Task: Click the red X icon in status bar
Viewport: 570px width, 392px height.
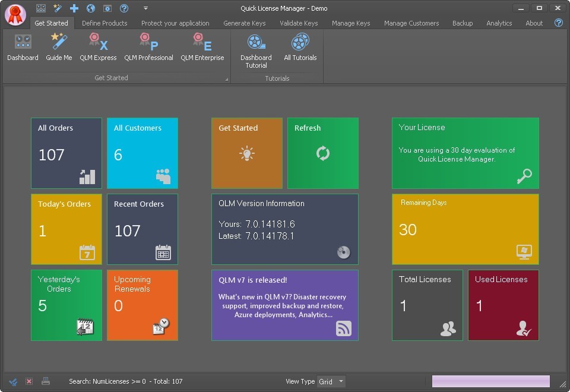Action: pyautogui.click(x=29, y=381)
